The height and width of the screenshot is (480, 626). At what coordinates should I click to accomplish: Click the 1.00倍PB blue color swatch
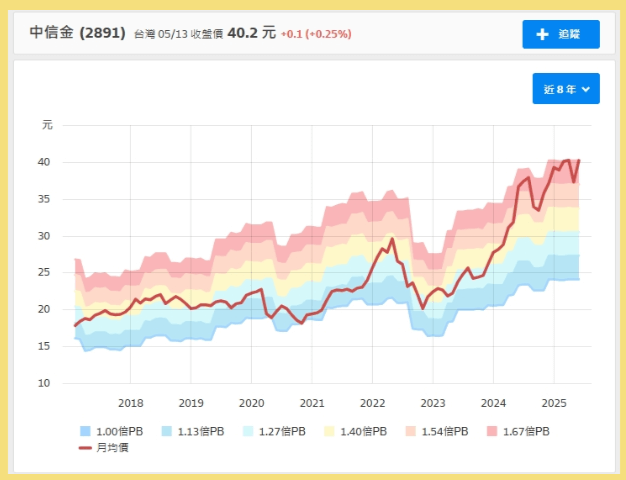[85, 431]
